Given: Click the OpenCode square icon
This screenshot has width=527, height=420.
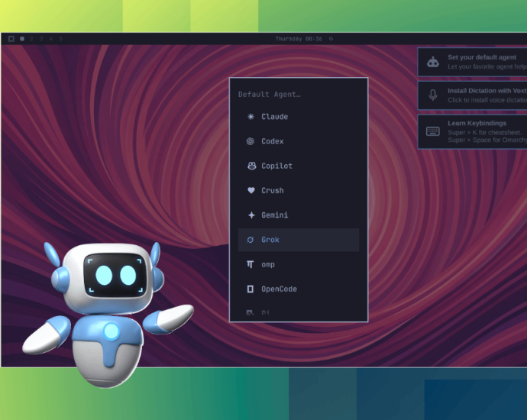Looking at the screenshot, I should [251, 289].
